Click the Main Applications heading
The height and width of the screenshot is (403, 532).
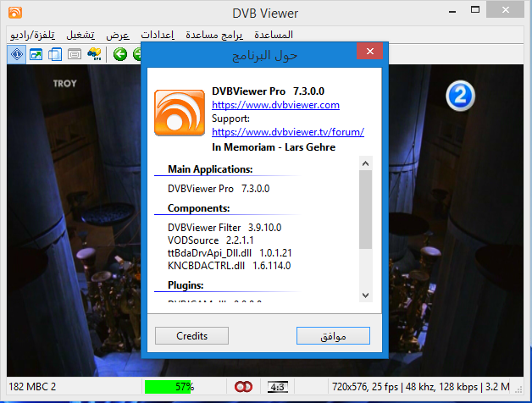click(210, 169)
